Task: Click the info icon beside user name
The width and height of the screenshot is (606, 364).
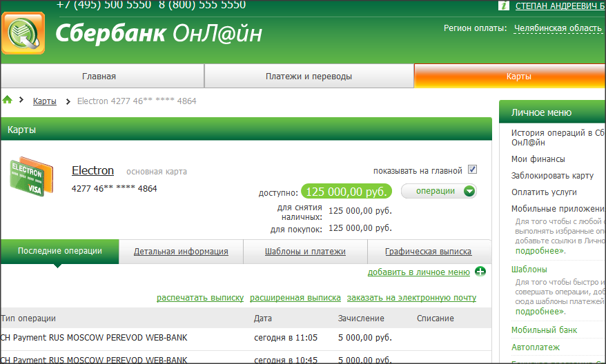Action: 504,6
